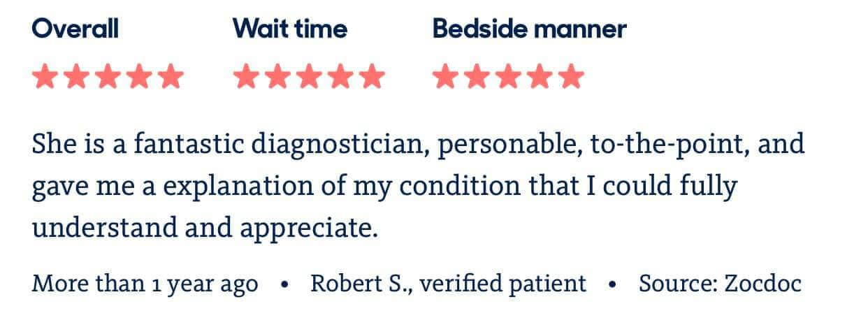Screen dimensions: 868x334
Task: Select the middle star under Bedside manner
Action: point(508,76)
